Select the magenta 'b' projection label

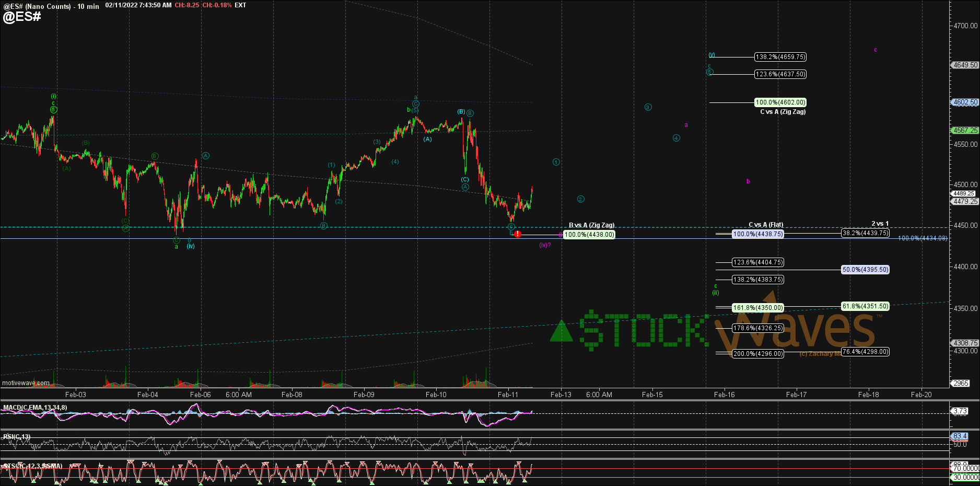[x=748, y=181]
